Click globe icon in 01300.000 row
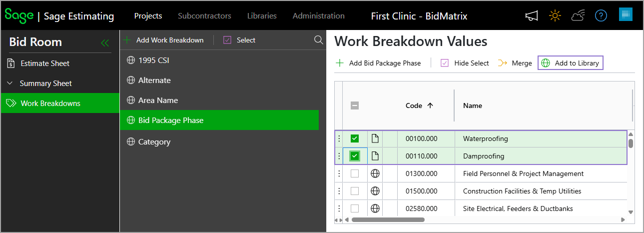 pyautogui.click(x=375, y=173)
